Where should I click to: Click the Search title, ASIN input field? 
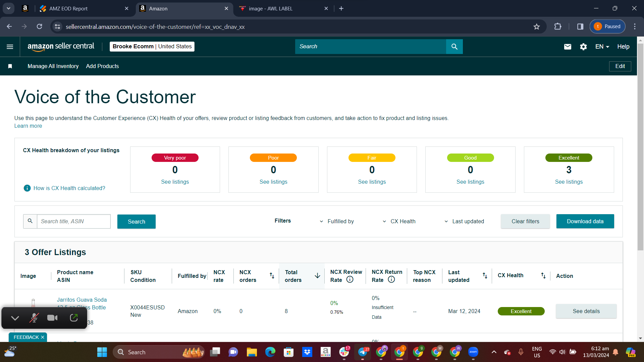[x=74, y=221]
